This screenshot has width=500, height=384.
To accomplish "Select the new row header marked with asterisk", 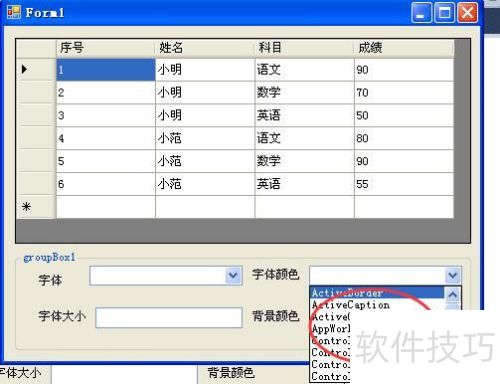I will 36,207.
